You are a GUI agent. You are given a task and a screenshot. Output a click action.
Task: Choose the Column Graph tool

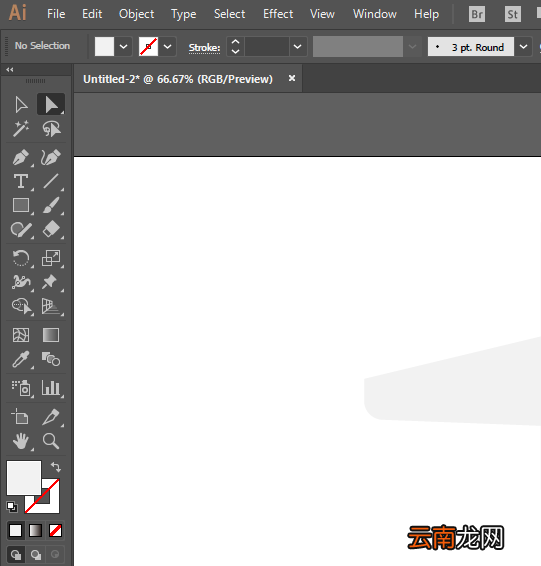coord(51,388)
